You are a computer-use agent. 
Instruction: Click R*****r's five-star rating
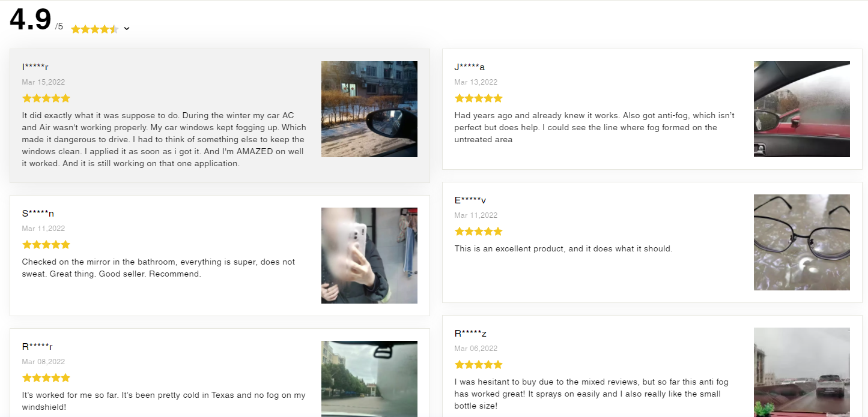pos(46,377)
